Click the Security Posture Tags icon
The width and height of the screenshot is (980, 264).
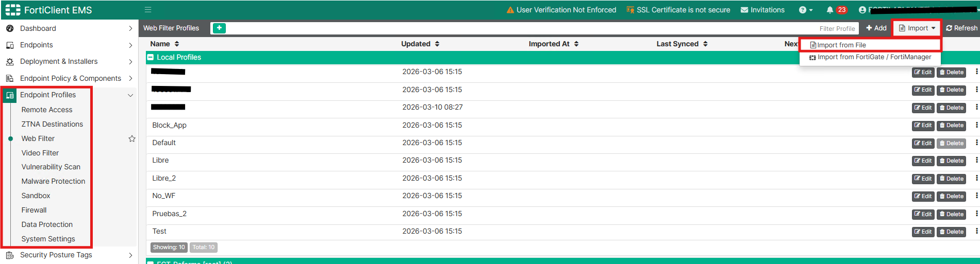(x=10, y=255)
